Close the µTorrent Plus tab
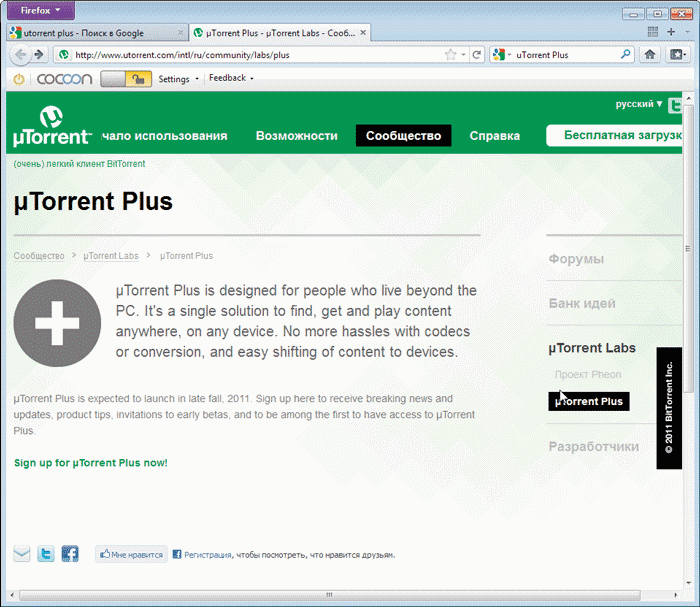This screenshot has width=700, height=607. (363, 33)
